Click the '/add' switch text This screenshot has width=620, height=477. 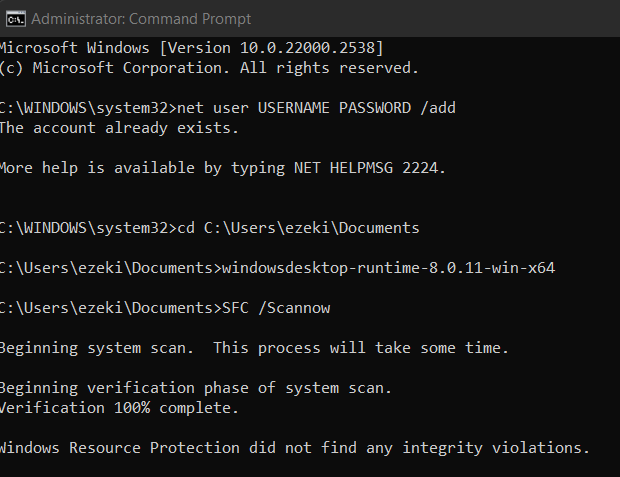pos(438,108)
